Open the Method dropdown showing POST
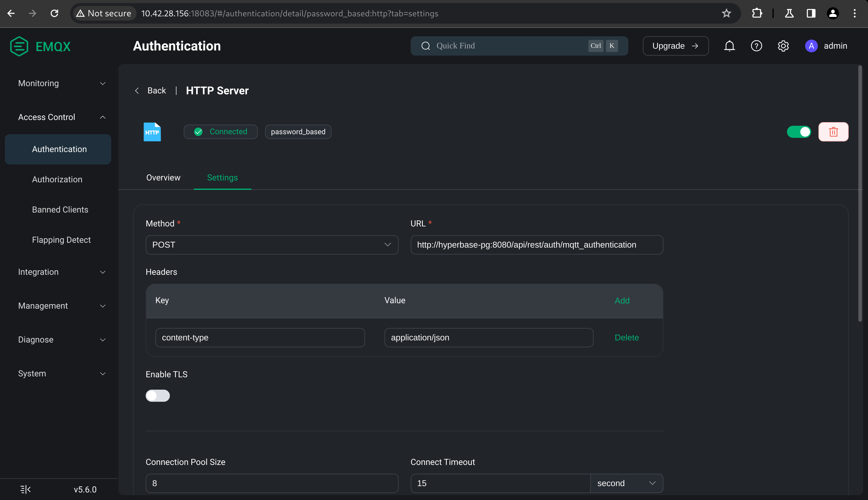 click(271, 245)
